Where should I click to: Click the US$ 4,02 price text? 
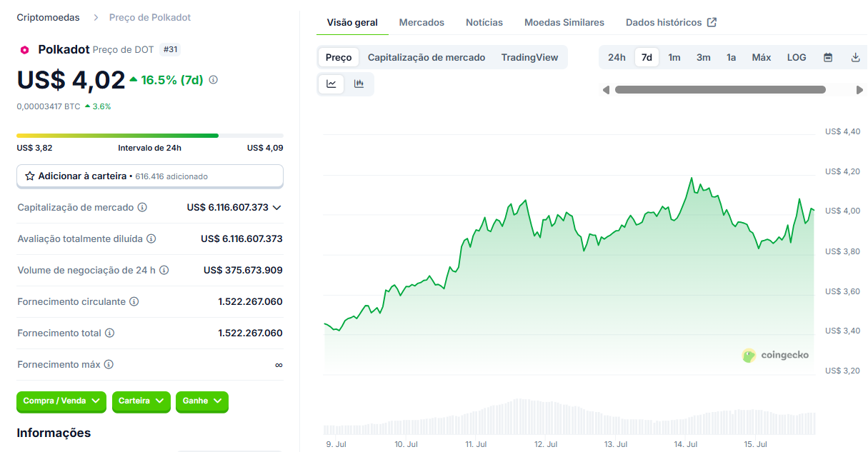[x=71, y=80]
